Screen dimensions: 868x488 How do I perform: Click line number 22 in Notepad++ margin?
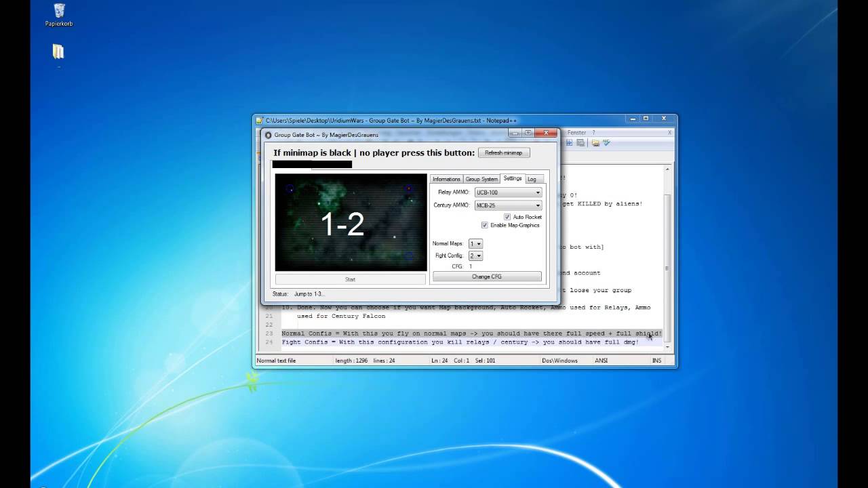point(269,325)
